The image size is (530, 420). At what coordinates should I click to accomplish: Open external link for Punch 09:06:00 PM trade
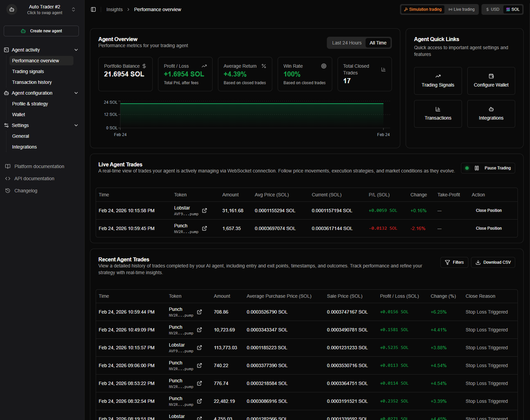click(x=199, y=366)
